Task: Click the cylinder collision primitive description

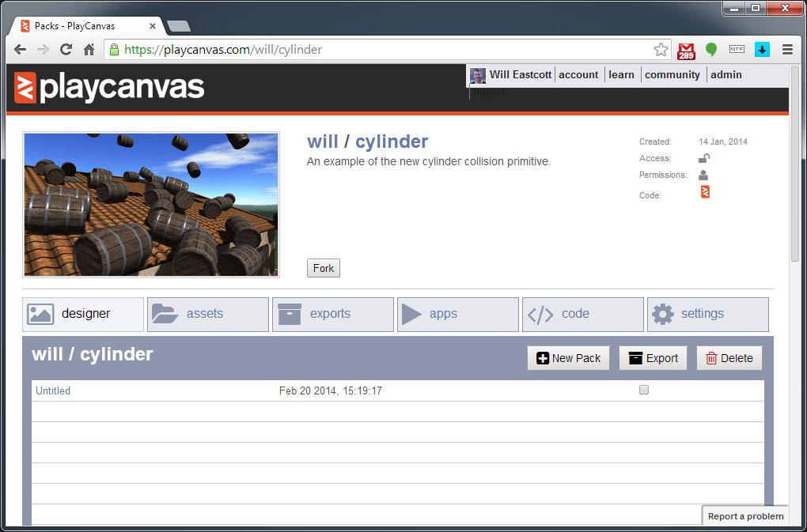Action: point(429,161)
